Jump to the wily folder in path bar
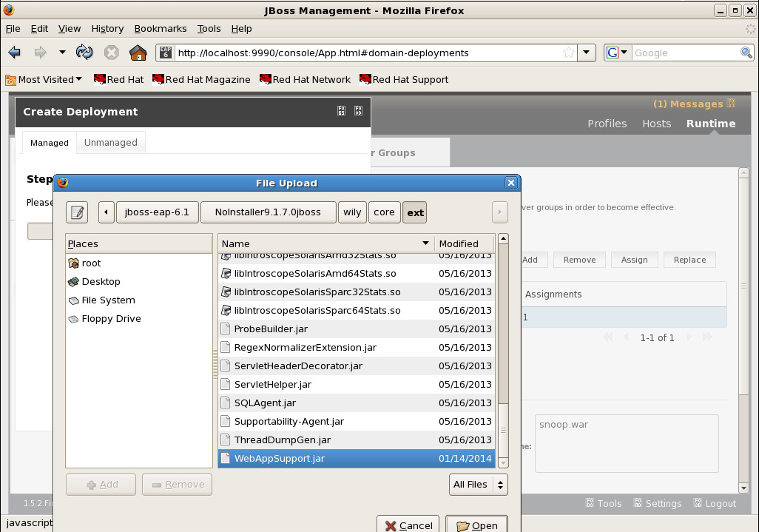This screenshot has width=759, height=532. (x=352, y=212)
